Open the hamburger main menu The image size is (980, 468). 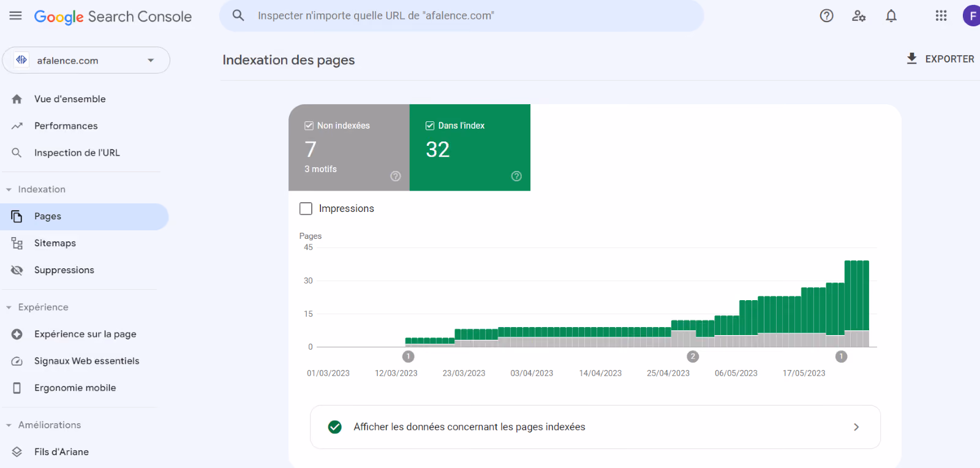tap(16, 16)
